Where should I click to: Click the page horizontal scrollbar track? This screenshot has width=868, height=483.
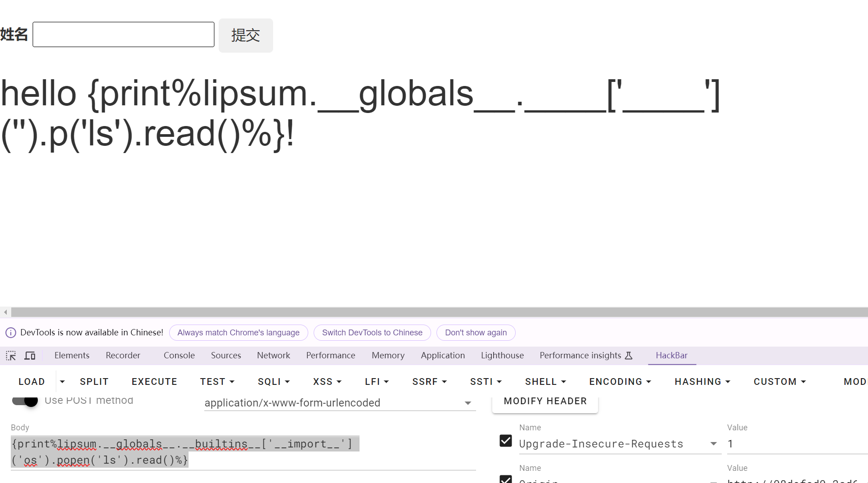[439, 312]
